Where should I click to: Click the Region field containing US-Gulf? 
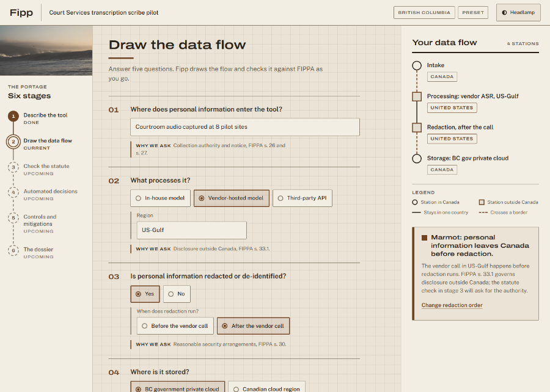coord(191,230)
